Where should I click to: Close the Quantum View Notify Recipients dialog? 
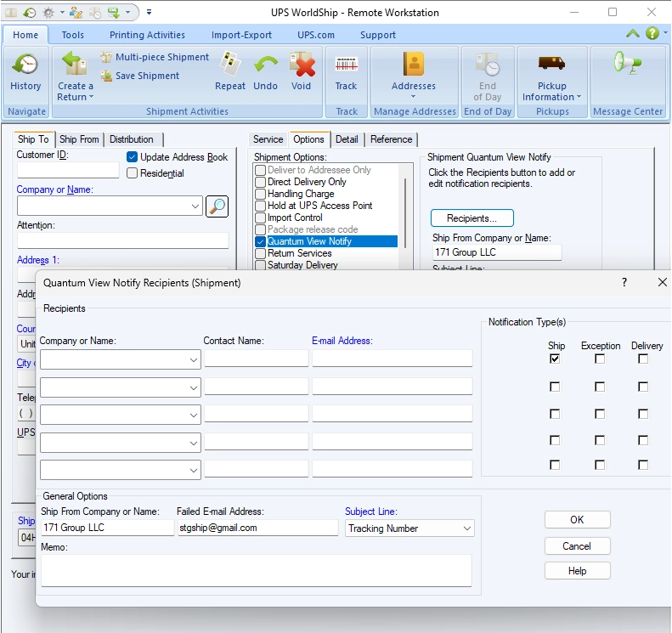point(662,282)
